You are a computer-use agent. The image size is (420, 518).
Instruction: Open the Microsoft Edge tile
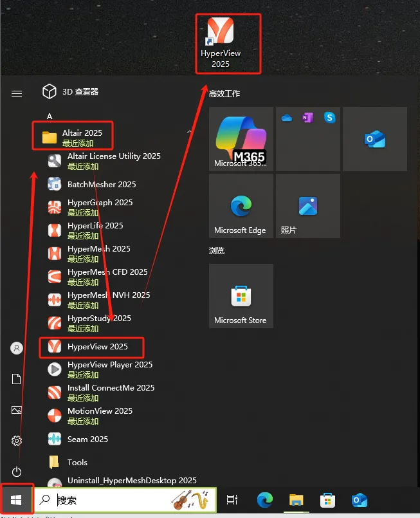click(241, 206)
